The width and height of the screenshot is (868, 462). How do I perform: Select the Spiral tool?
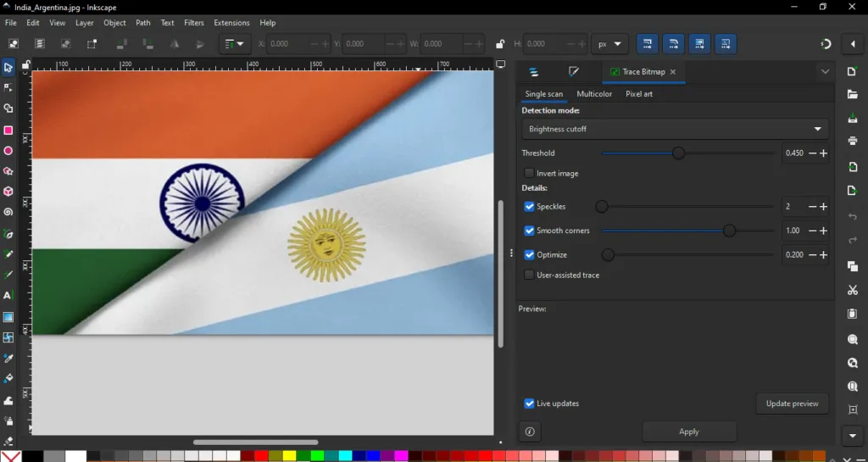click(x=8, y=212)
